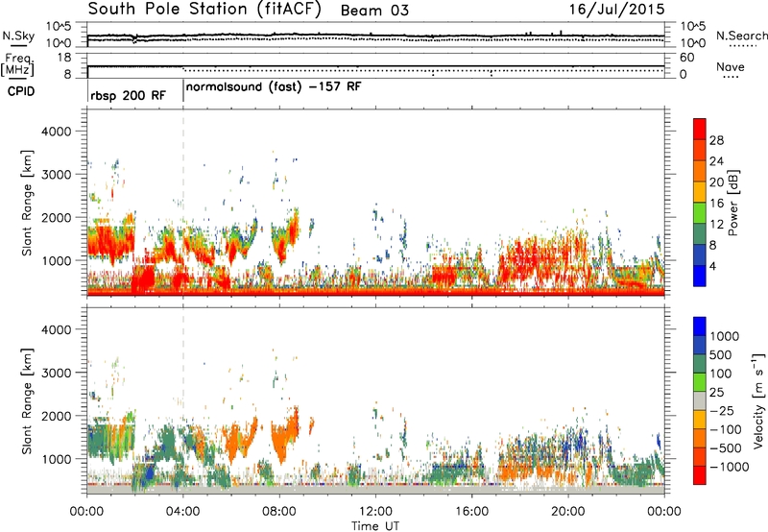Click the 'Nave' legend label
The width and height of the screenshot is (768, 532).
coord(731,67)
